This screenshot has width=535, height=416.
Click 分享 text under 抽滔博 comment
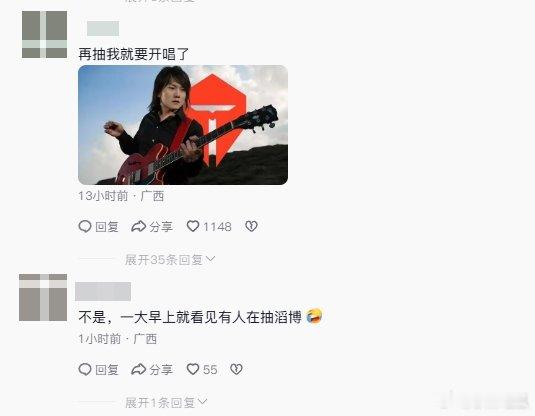tap(161, 370)
